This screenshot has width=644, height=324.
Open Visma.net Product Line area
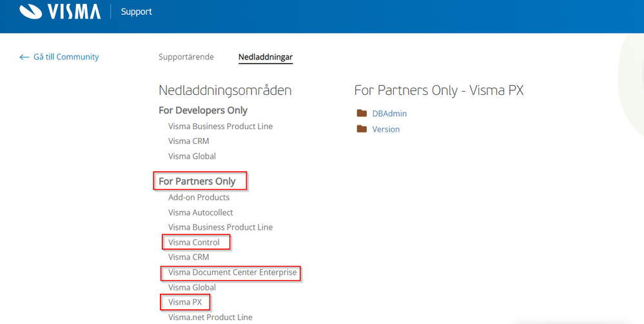210,317
